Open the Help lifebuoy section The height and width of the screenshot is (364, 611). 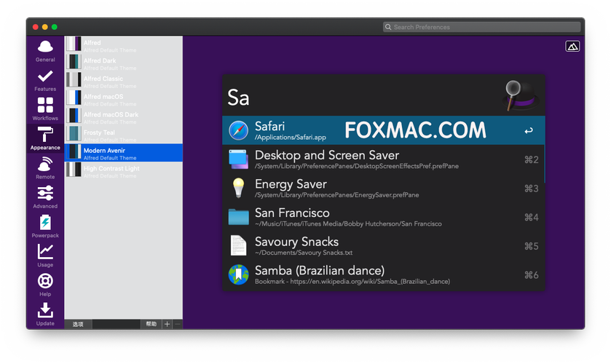tap(45, 285)
